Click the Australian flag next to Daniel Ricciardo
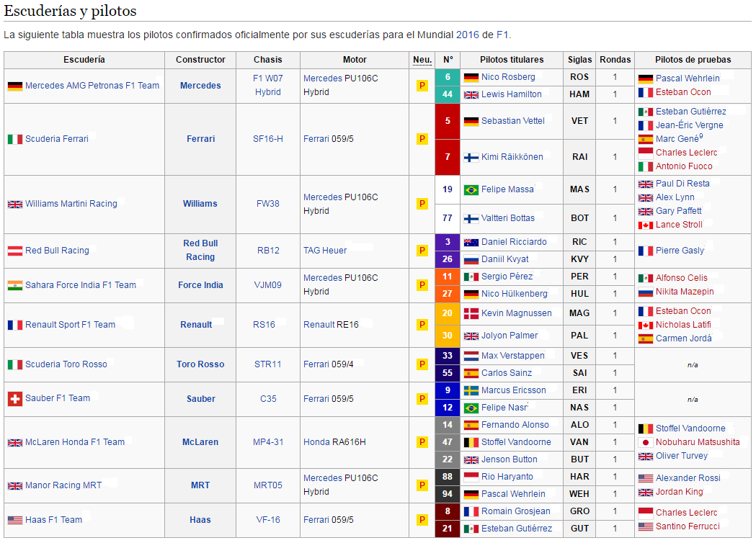Image resolution: width=756 pixels, height=543 pixels. [x=471, y=243]
